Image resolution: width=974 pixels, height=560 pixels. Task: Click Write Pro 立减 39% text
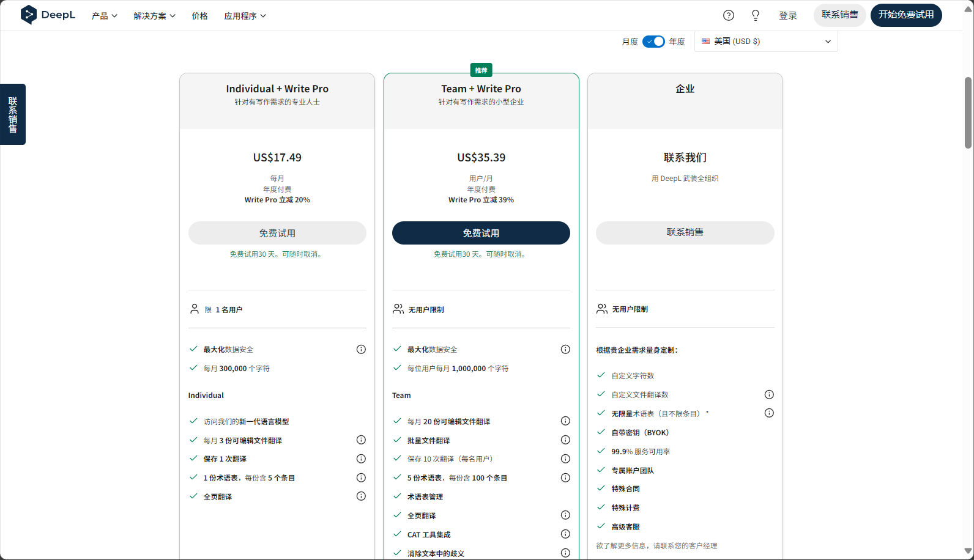click(481, 200)
